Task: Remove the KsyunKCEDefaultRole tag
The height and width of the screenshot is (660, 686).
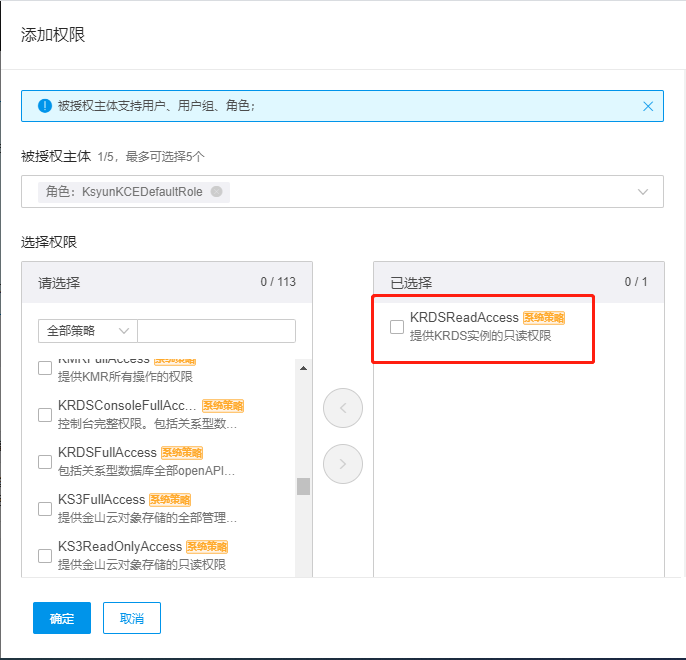Action: [216, 192]
